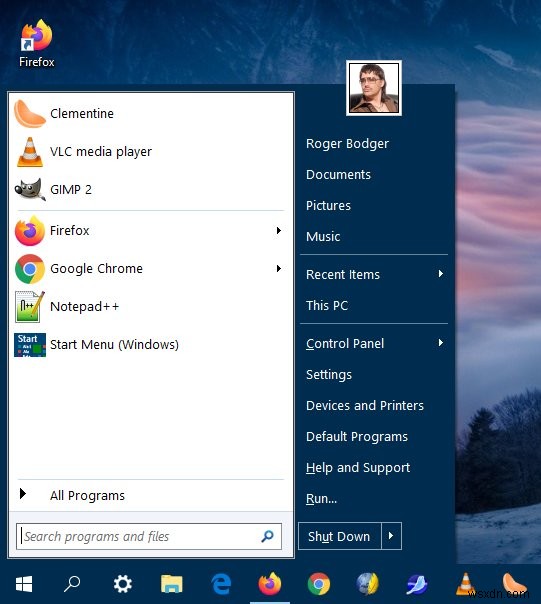Image resolution: width=541 pixels, height=604 pixels.
Task: Open the Firefox desktop shortcut icon
Action: tap(37, 36)
